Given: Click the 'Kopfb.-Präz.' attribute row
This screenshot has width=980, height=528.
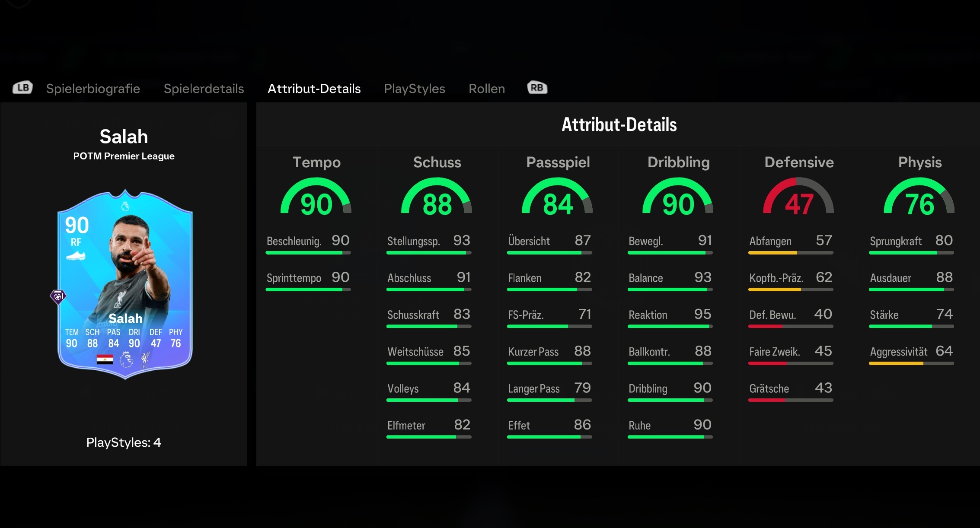Looking at the screenshot, I should pyautogui.click(x=791, y=280).
